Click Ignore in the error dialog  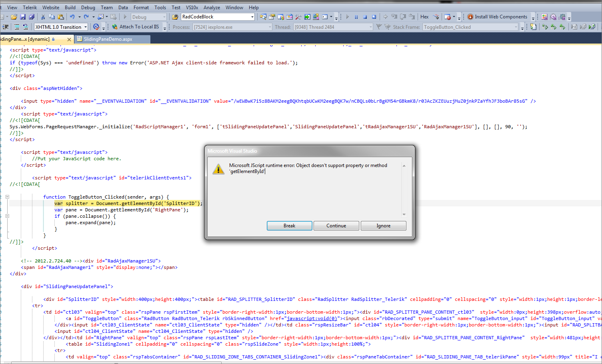click(383, 226)
